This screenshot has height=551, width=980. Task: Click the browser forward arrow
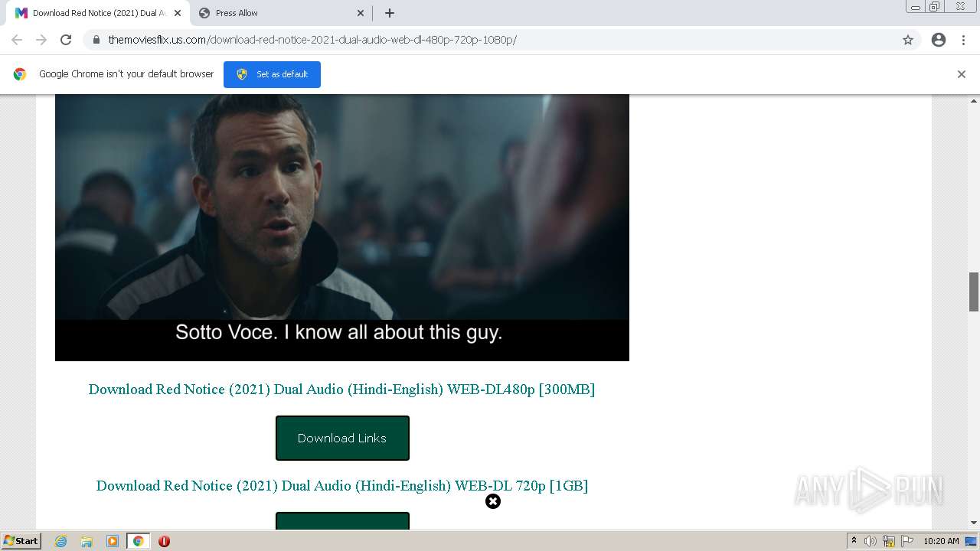41,40
